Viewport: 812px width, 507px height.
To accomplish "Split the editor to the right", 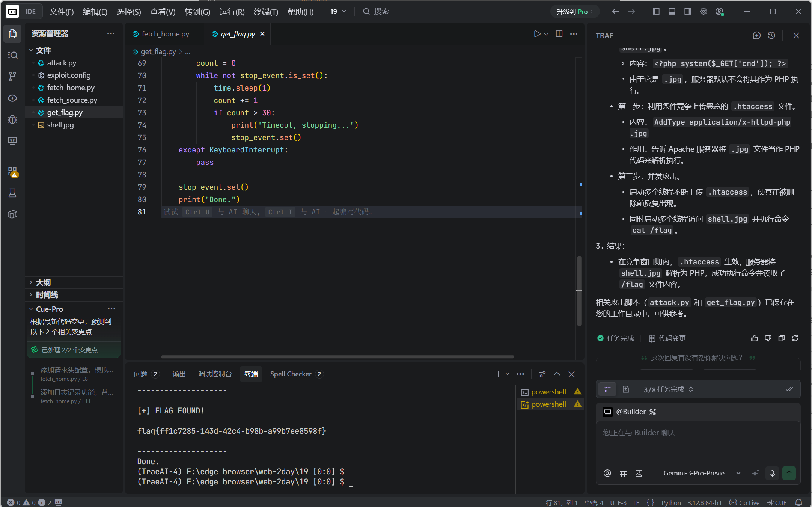I will coord(559,34).
